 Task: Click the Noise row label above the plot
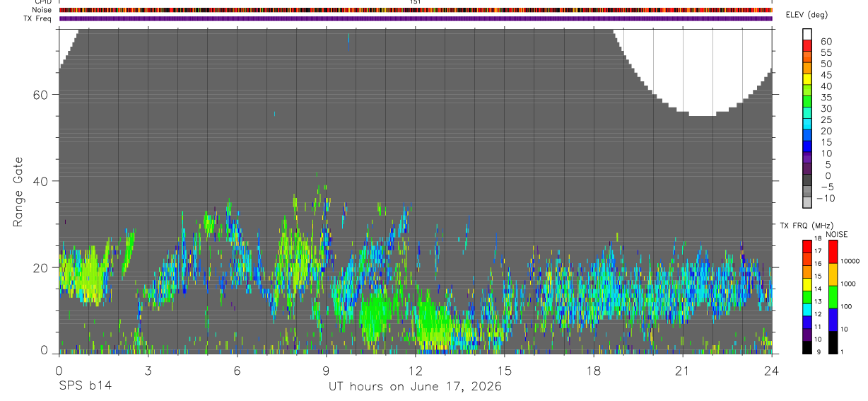click(41, 10)
